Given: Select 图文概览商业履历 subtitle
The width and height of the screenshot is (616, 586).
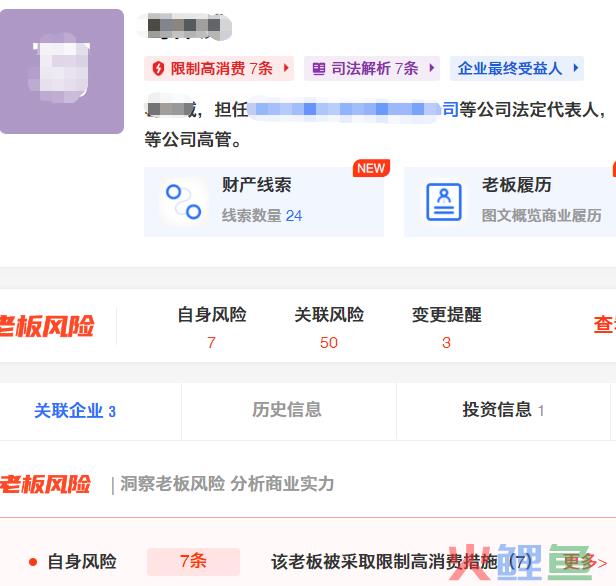Looking at the screenshot, I should tap(542, 216).
